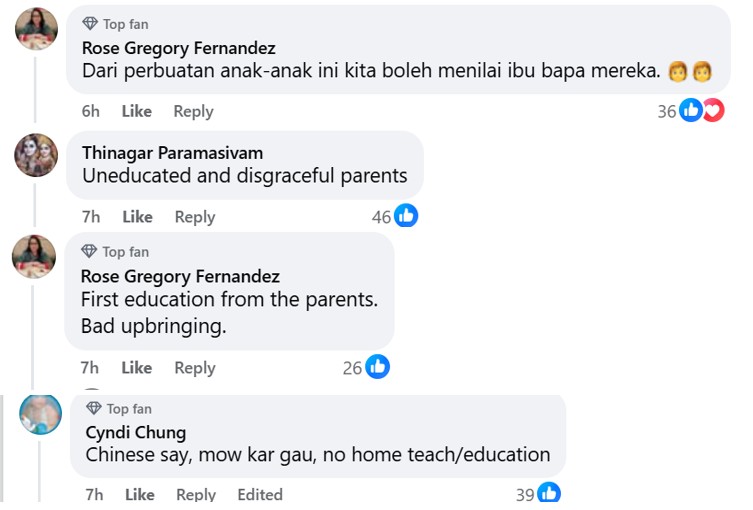753x510 pixels.
Task: Click the thumbs-up icon beside 39 reactions
Action: click(549, 493)
